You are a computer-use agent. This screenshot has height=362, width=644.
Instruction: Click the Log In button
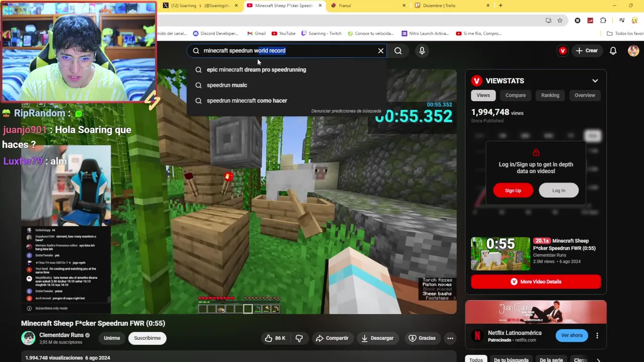pos(558,191)
